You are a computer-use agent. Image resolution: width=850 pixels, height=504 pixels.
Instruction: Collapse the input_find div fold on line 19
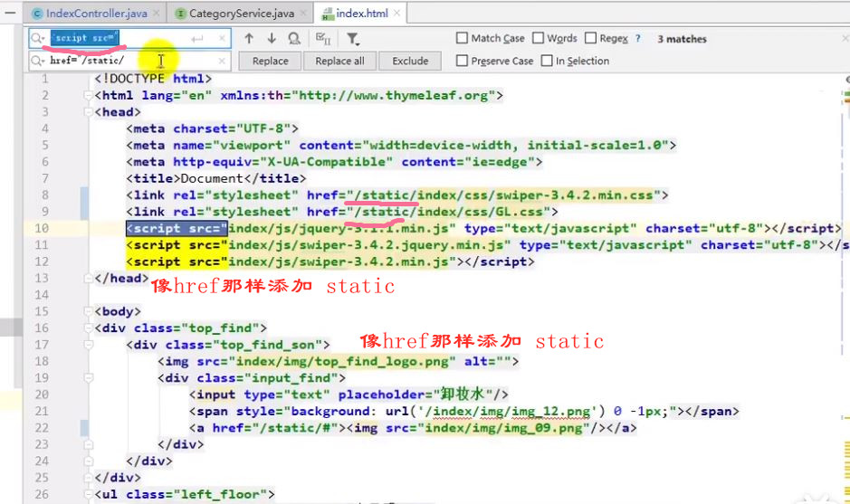pos(89,378)
